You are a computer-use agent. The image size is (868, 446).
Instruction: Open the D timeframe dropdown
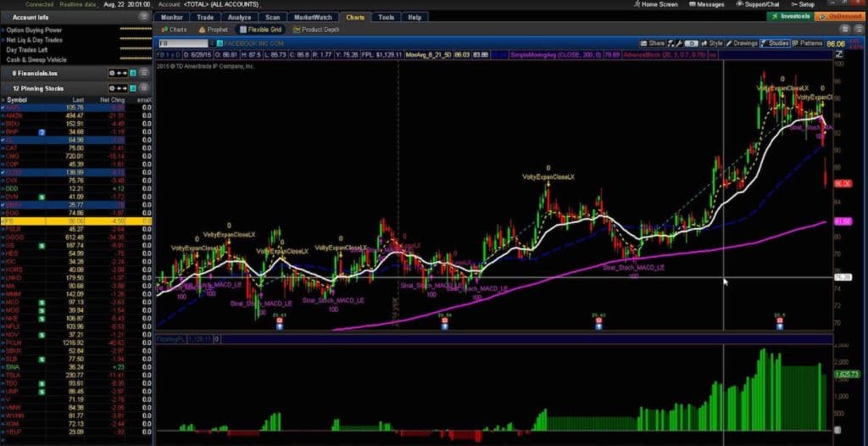click(x=691, y=43)
